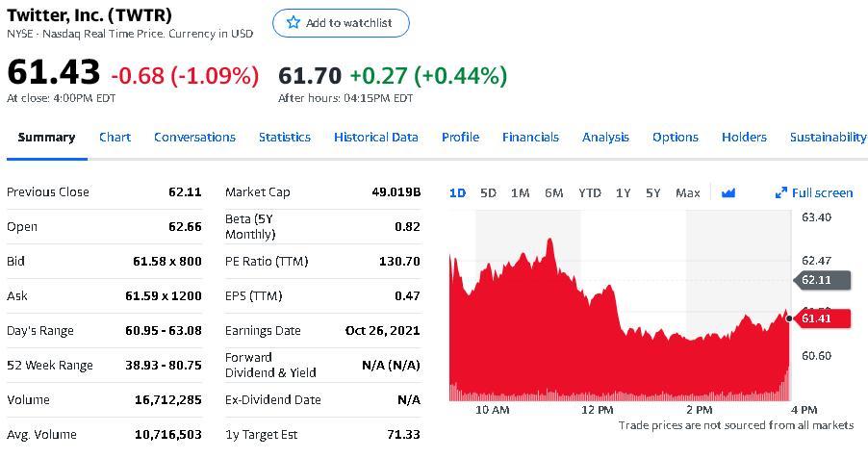This screenshot has width=868, height=458.
Task: Show the 5Y chart range
Action: point(653,192)
